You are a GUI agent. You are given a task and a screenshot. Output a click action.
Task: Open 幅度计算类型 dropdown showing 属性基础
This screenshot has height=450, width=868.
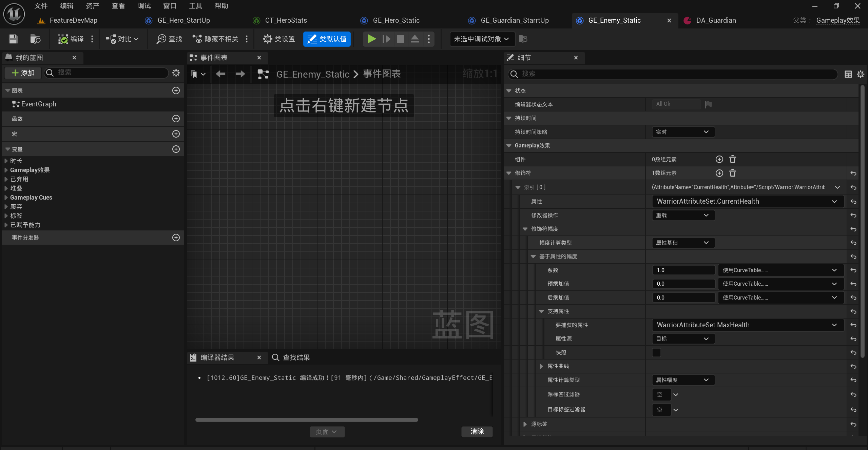click(681, 243)
